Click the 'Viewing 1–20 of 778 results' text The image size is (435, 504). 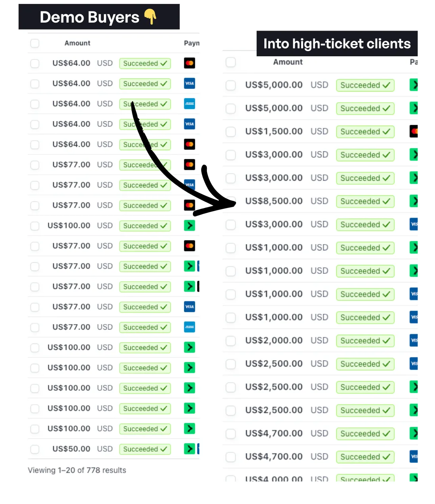(77, 470)
